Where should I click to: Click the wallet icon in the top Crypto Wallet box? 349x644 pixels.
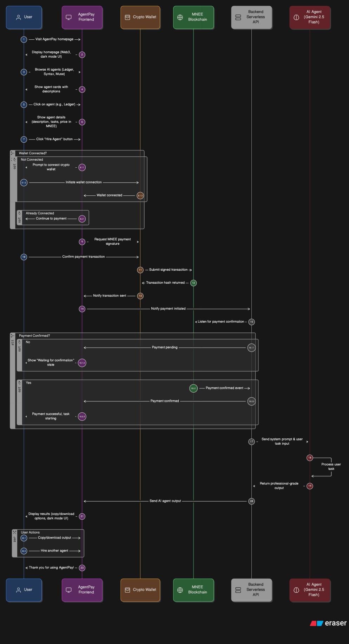click(x=127, y=17)
